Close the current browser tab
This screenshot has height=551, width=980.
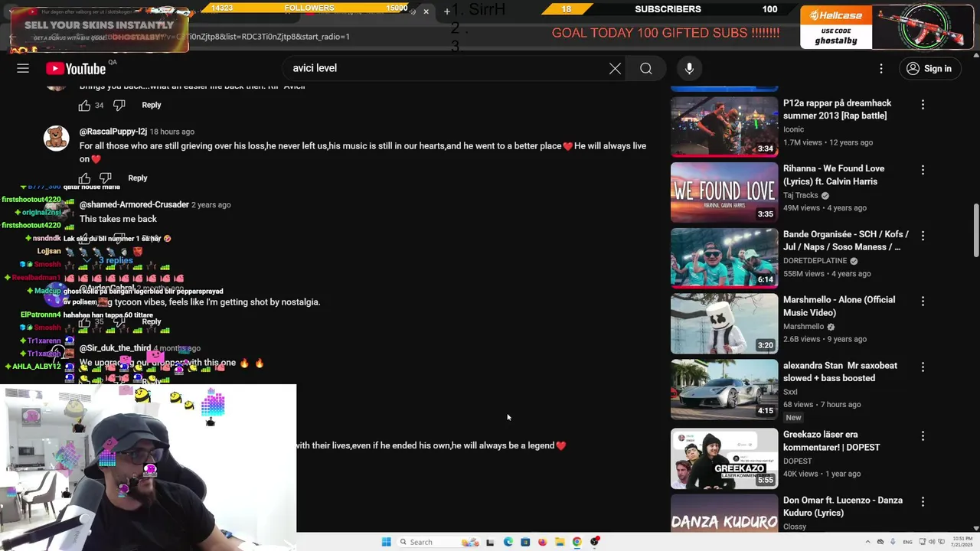(x=426, y=11)
